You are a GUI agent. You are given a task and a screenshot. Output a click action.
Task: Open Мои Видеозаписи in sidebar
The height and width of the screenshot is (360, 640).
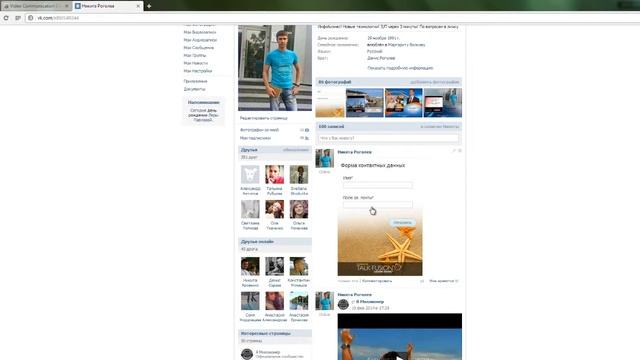point(200,32)
